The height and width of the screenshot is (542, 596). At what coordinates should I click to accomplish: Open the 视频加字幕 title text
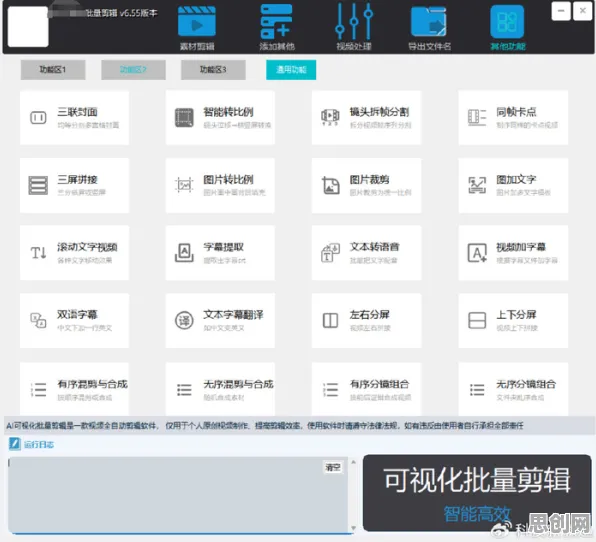521,247
